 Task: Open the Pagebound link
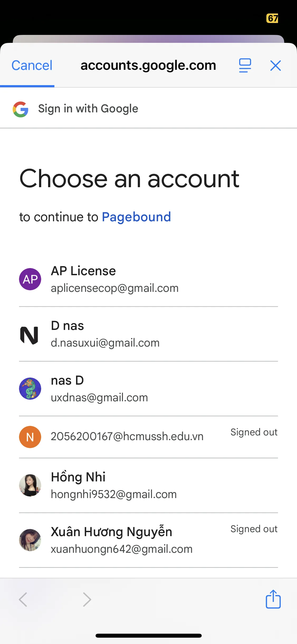point(136,217)
